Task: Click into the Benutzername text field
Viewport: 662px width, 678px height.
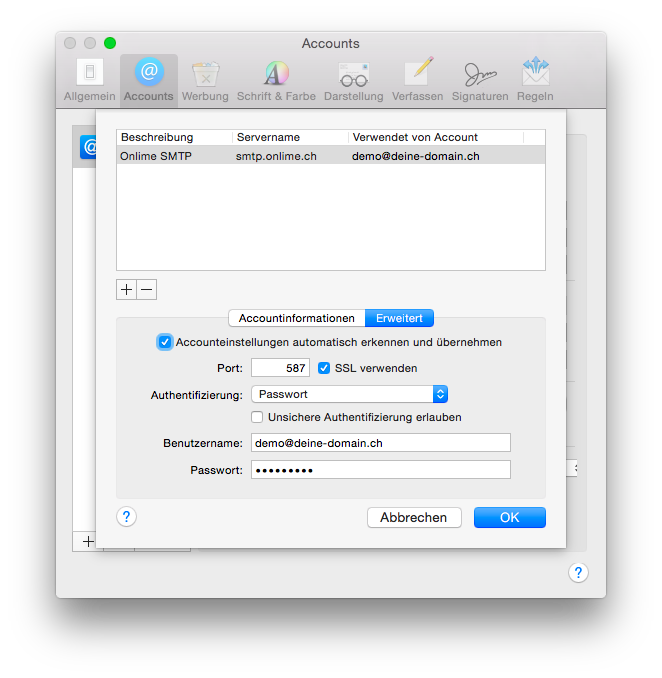Action: [380, 442]
